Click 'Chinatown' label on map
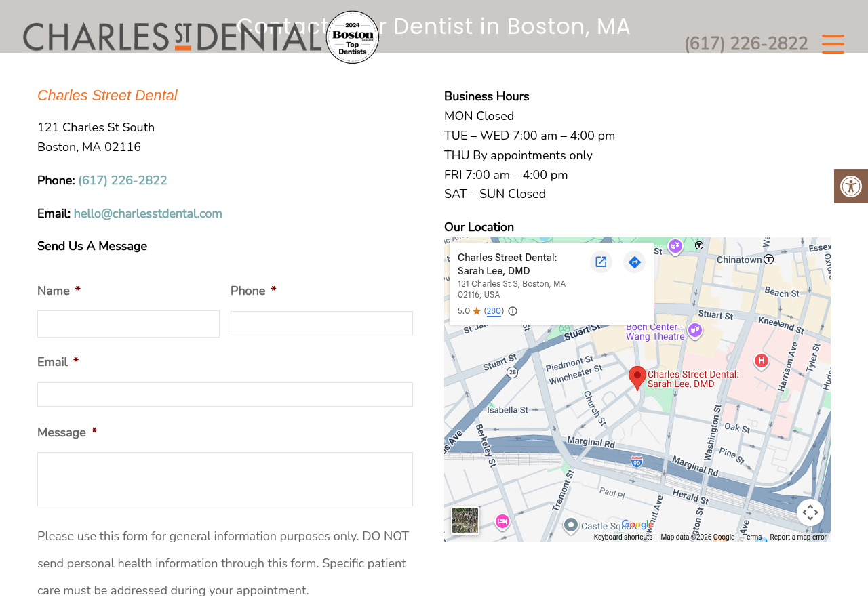 coord(740,260)
